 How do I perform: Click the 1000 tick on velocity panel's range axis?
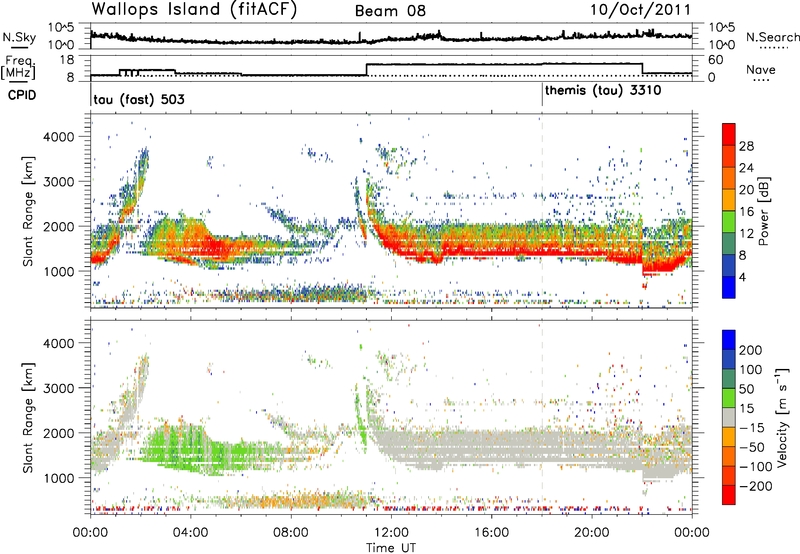[x=59, y=478]
